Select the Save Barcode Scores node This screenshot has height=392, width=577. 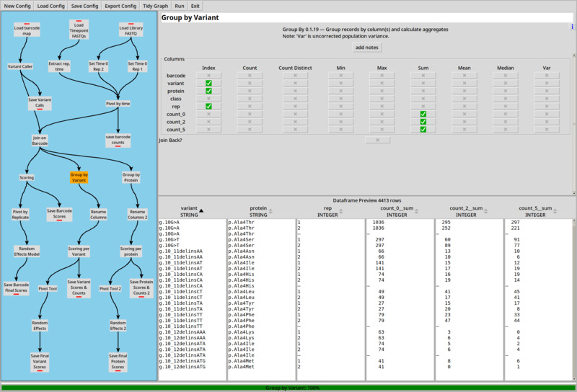click(x=59, y=214)
